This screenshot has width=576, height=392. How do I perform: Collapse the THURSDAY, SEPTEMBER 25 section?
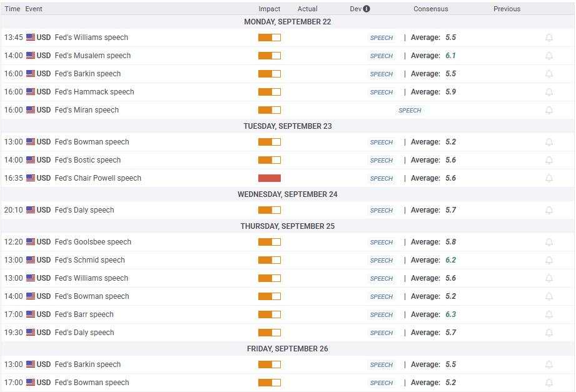(288, 226)
